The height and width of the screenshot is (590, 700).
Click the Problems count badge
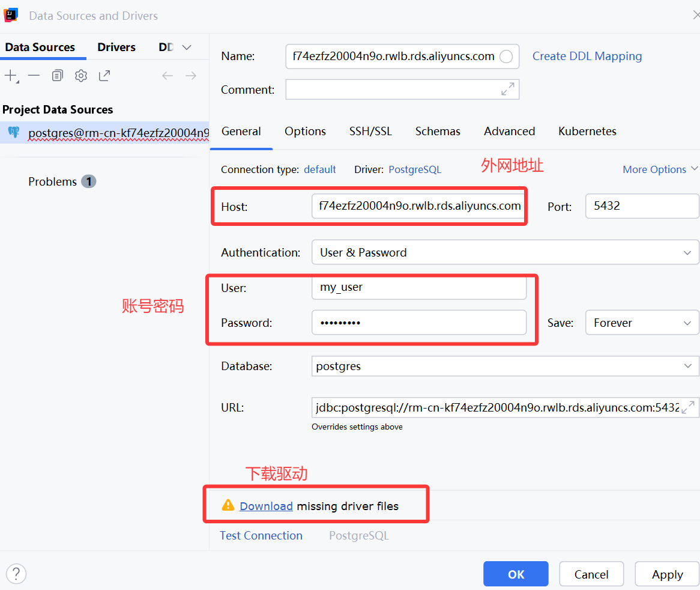(x=89, y=181)
